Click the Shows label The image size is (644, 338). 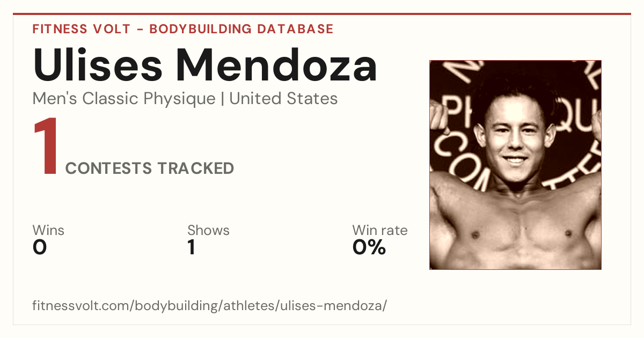coord(208,230)
